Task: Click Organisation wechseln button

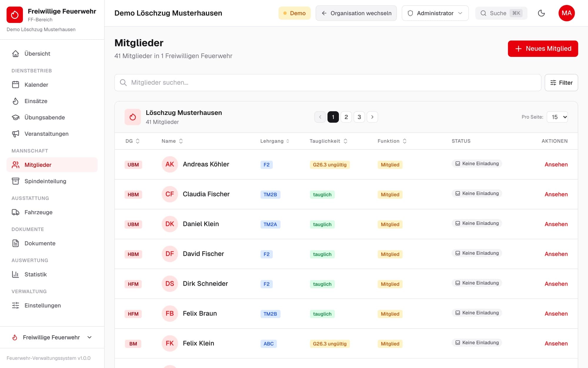Action: click(356, 13)
